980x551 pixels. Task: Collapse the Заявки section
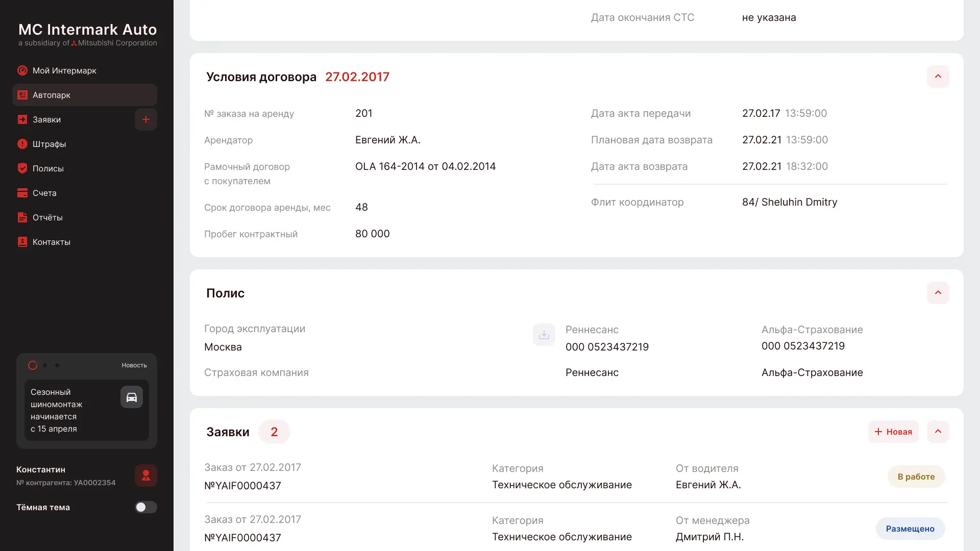coord(938,432)
